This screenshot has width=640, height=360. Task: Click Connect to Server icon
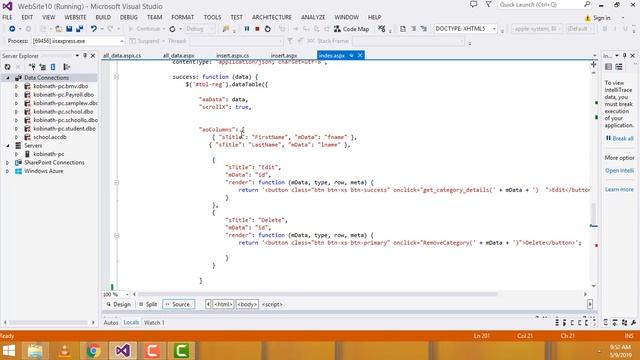[42, 67]
